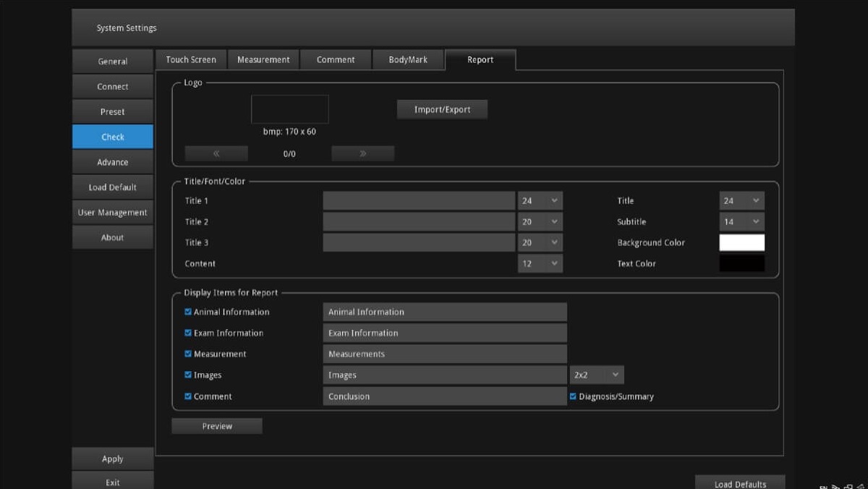Switch to the Measurement tab
Image resolution: width=868 pixels, height=489 pixels.
pyautogui.click(x=263, y=60)
